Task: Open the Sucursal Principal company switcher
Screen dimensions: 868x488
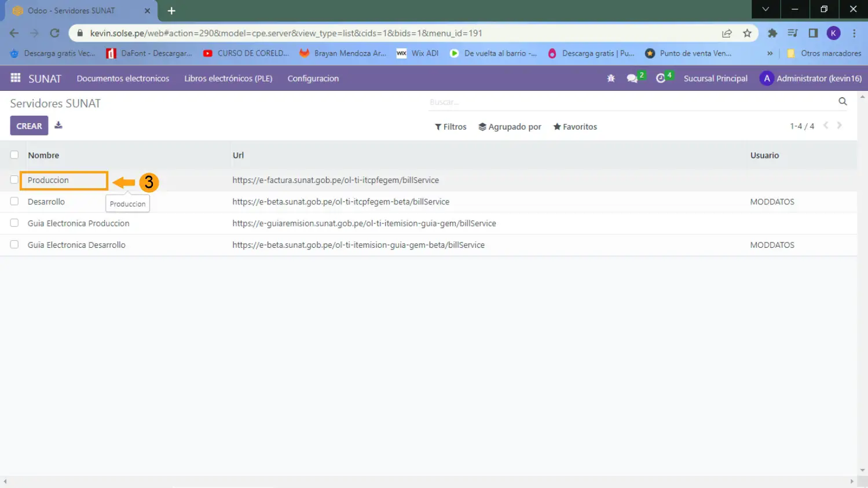Action: point(715,78)
